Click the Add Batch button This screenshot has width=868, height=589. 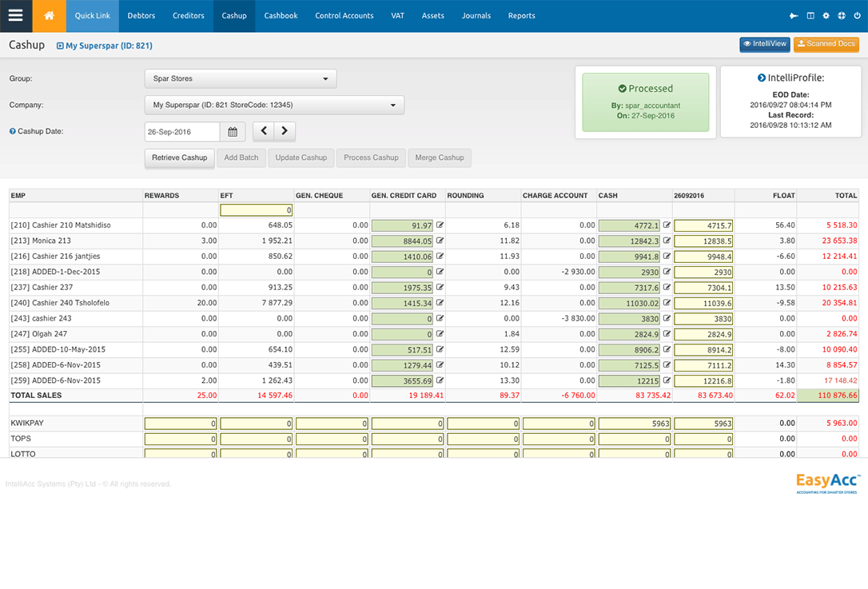point(241,157)
